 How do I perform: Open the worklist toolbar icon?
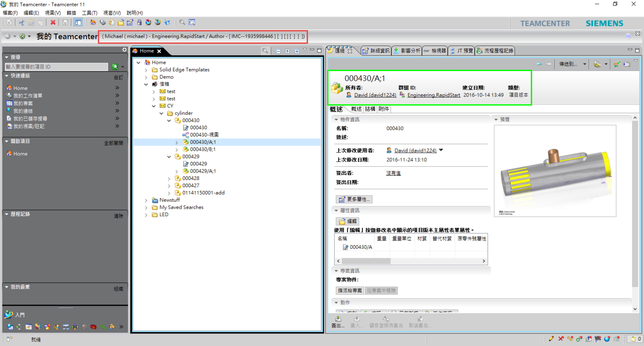pyautogui.click(x=102, y=23)
